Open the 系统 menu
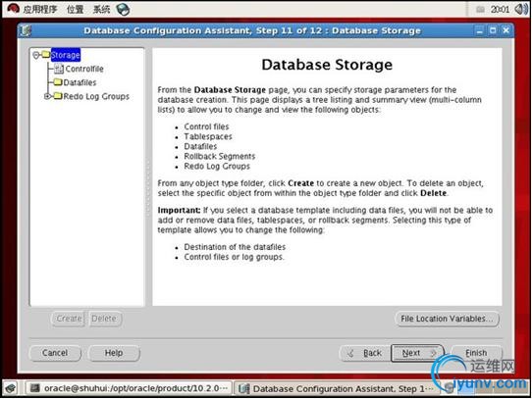The image size is (532, 399). point(101,9)
